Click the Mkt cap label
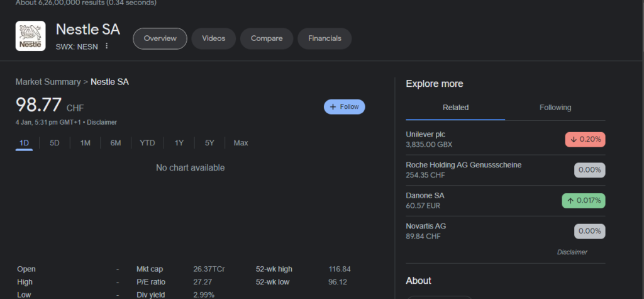The height and width of the screenshot is (299, 644). [150, 269]
